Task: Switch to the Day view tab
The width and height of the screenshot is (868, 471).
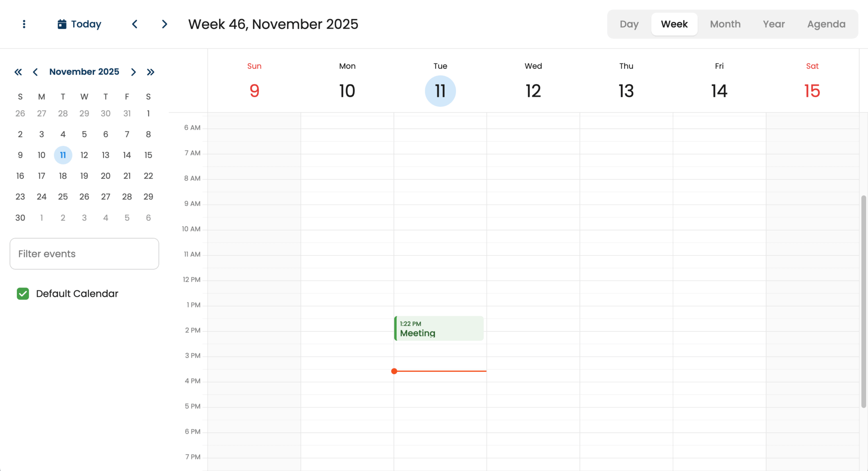Action: coord(629,24)
